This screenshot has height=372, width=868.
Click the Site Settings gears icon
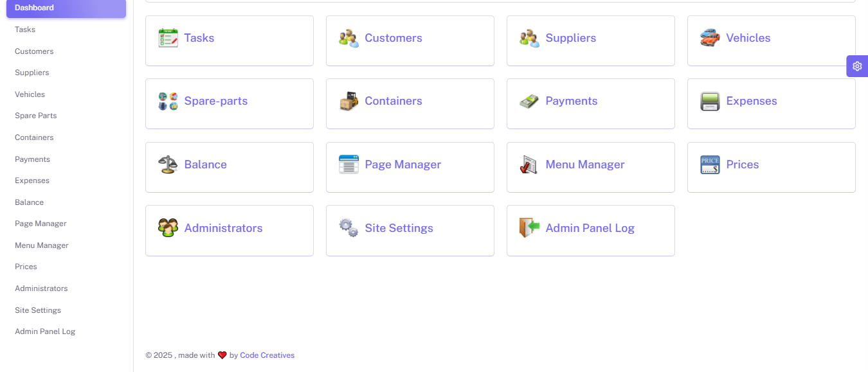click(x=348, y=228)
